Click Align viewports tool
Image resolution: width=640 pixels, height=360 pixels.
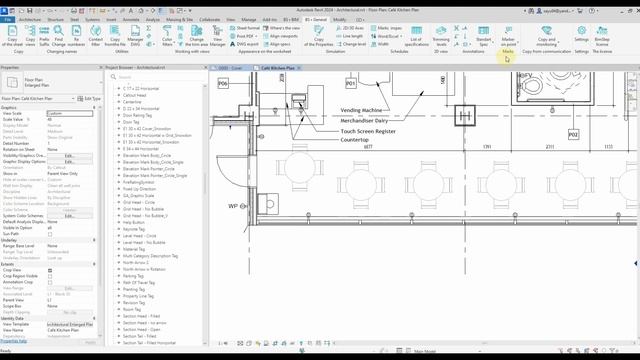coord(280,36)
